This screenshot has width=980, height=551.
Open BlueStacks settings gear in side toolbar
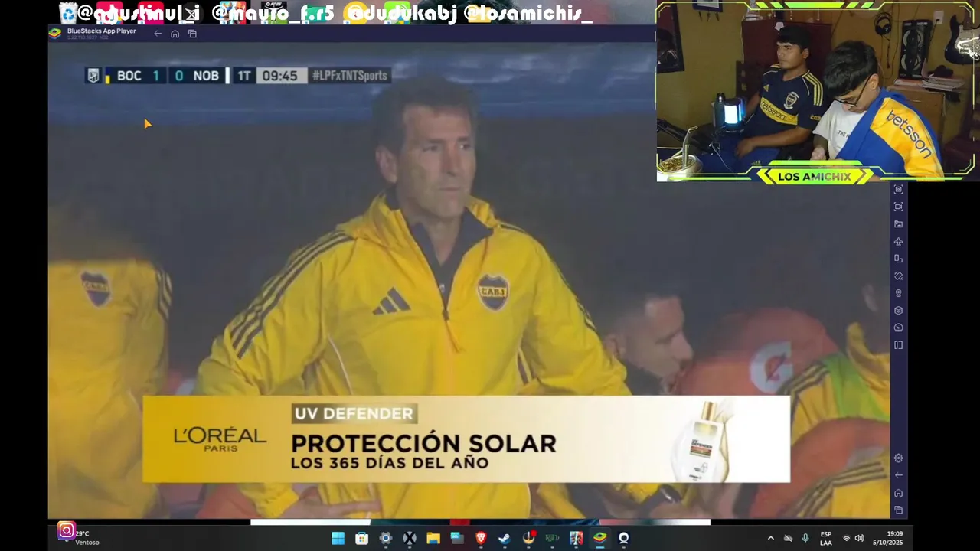(x=899, y=458)
